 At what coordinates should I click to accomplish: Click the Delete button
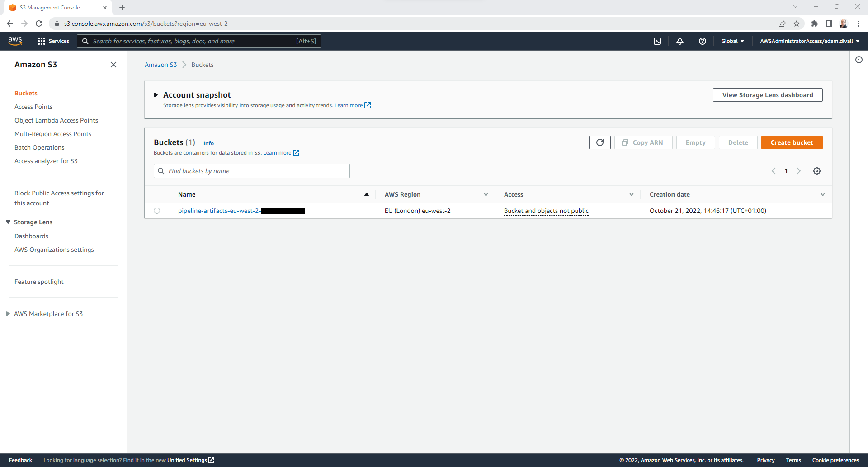pyautogui.click(x=738, y=142)
